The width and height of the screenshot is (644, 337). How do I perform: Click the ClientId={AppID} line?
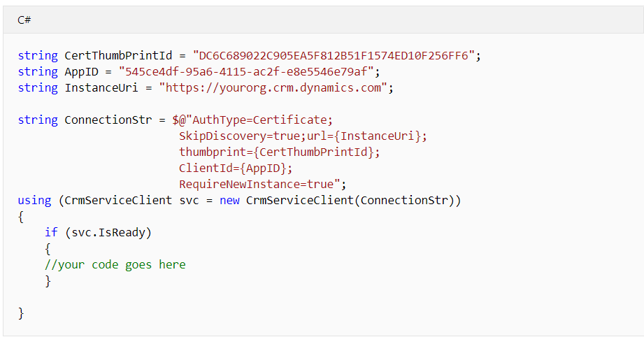tap(236, 168)
